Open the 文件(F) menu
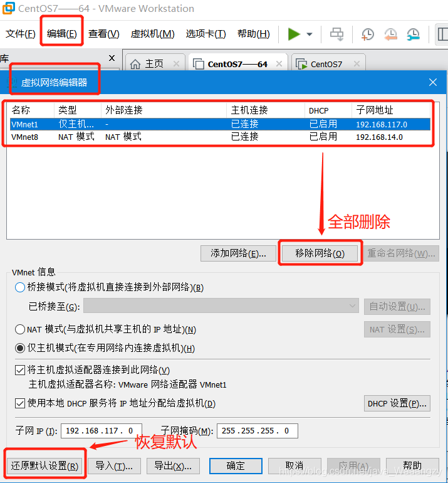 [x=20, y=34]
